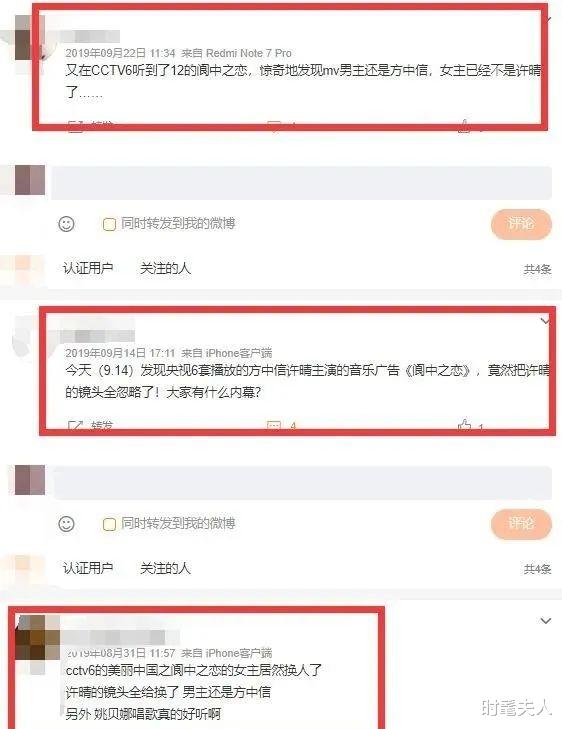Switch to 关注的人 tab under second post
This screenshot has width=562, height=729.
165,568
